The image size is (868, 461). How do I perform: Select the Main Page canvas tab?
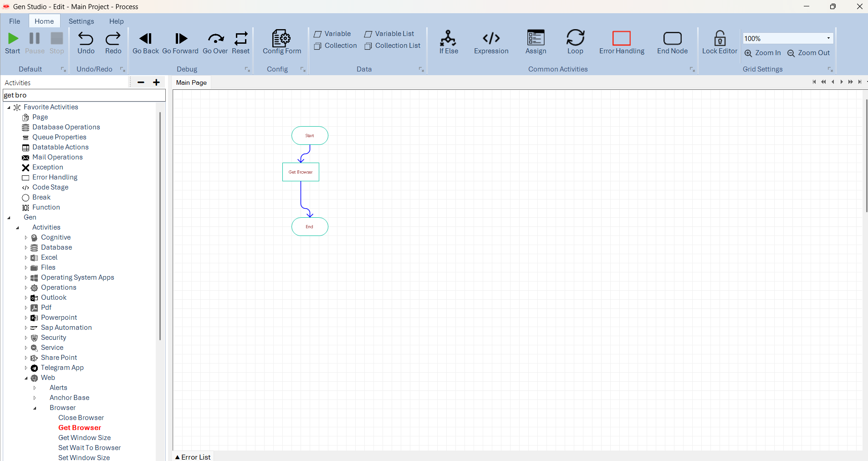point(191,82)
